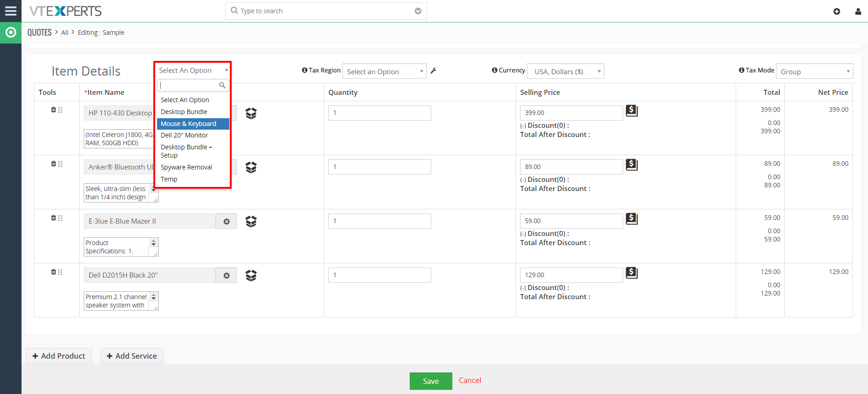
Task: Choose Temp from the list
Action: click(x=193, y=179)
